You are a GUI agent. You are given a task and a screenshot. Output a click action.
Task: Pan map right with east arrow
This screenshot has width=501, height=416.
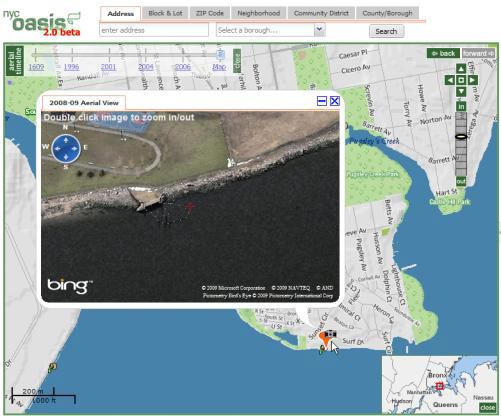472,80
